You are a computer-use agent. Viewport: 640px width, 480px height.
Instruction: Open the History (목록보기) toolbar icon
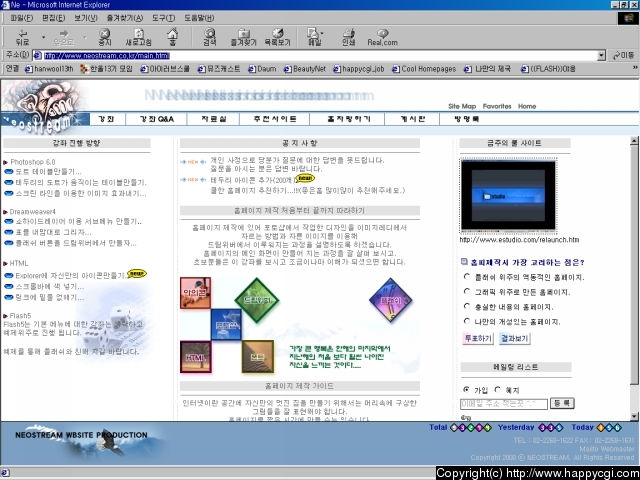[277, 37]
